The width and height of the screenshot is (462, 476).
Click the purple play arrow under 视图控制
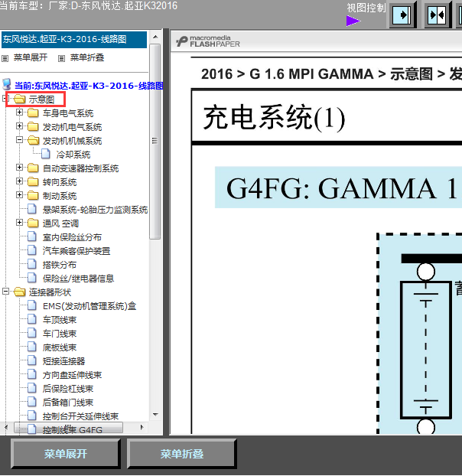pos(353,21)
